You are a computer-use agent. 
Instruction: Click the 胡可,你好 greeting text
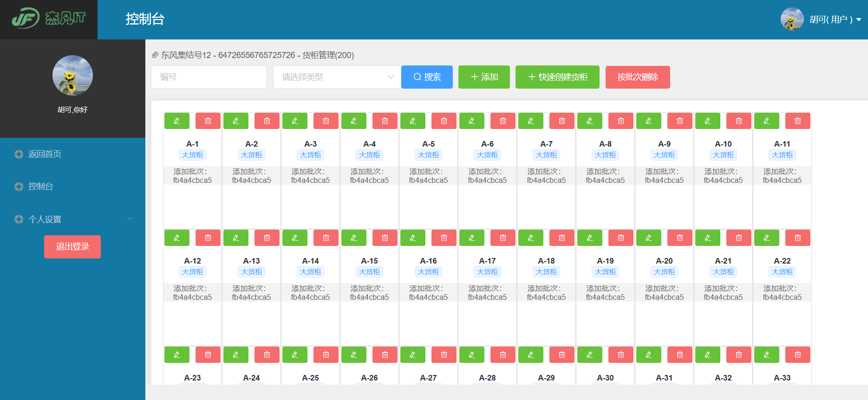pos(72,110)
